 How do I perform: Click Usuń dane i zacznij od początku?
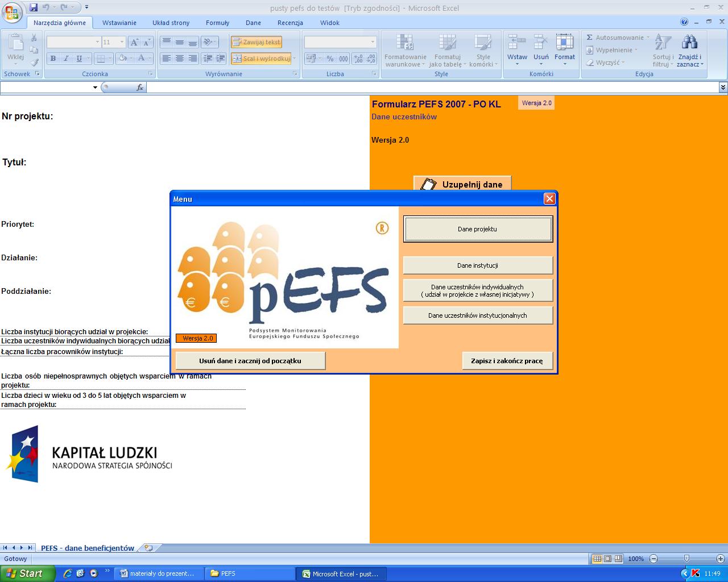click(x=250, y=361)
